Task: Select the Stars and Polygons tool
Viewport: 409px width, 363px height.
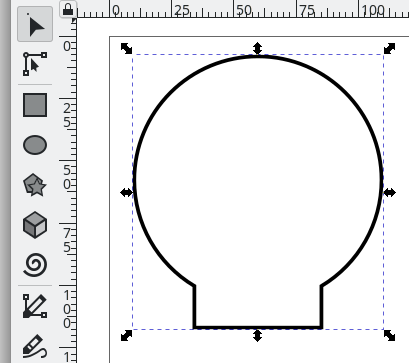Action: [35, 185]
